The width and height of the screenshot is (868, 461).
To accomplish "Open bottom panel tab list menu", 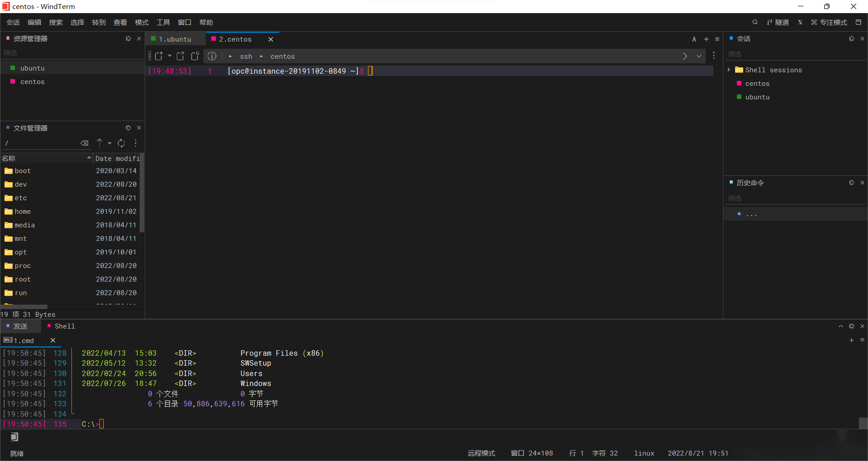I will click(862, 340).
